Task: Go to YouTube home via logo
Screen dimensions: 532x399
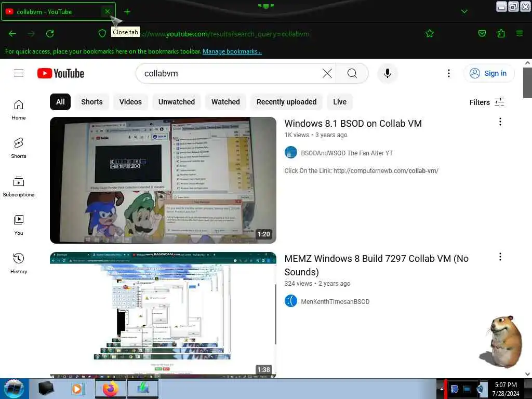Action: pyautogui.click(x=61, y=73)
